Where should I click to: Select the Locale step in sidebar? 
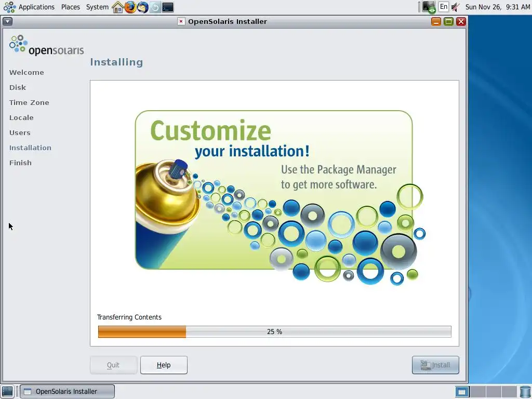click(21, 118)
